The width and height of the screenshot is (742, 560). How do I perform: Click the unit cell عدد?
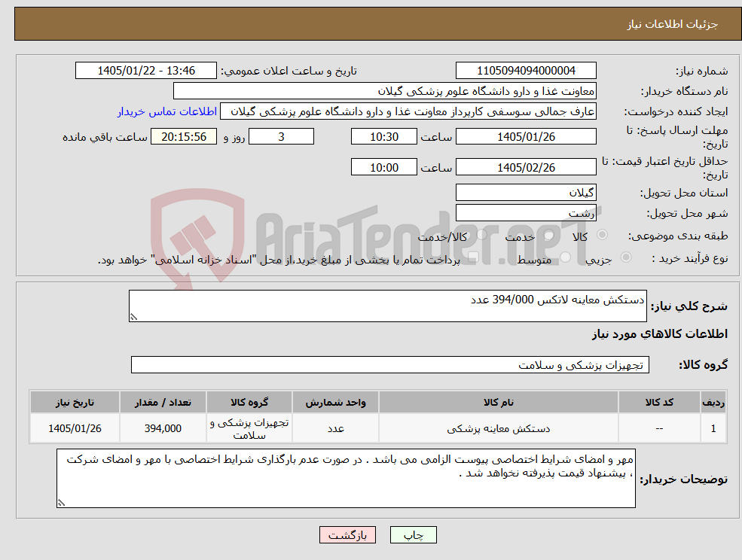tap(335, 428)
